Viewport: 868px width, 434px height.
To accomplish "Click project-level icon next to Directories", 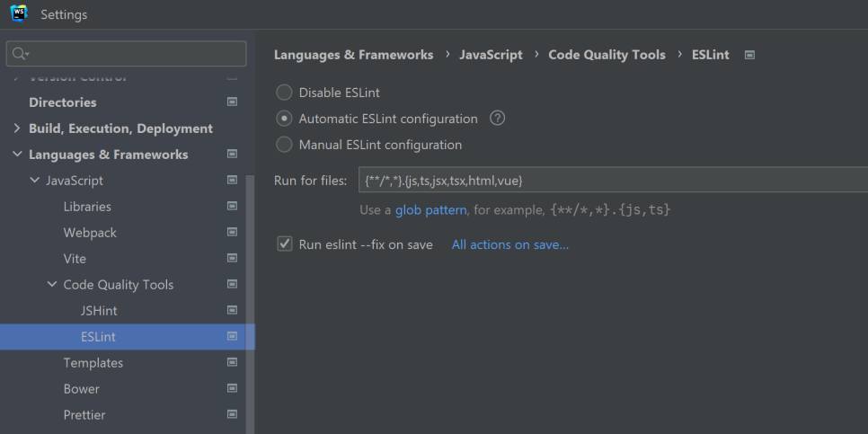I will (x=233, y=102).
